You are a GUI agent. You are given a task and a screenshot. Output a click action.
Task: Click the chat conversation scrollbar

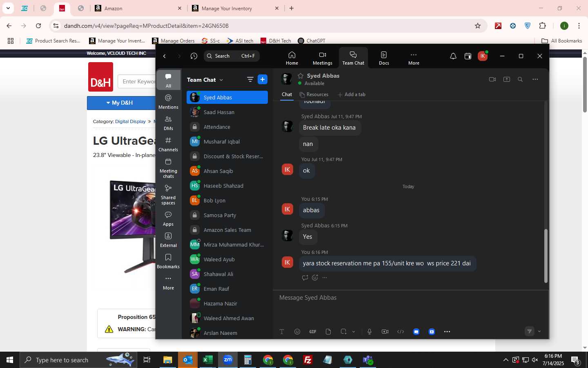546,256
